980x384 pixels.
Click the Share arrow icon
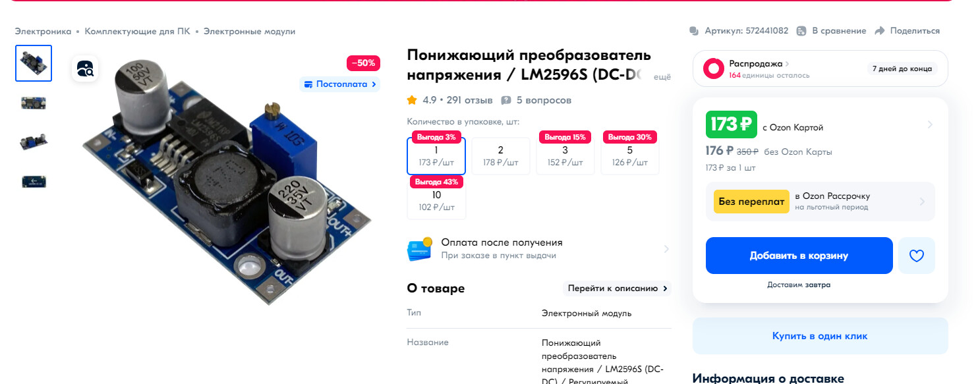pos(879,31)
